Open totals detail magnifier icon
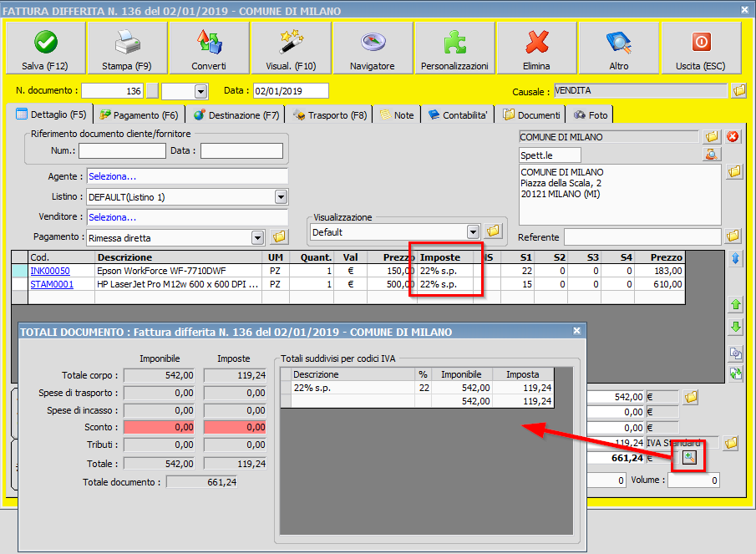Image resolution: width=756 pixels, height=554 pixels. click(689, 457)
